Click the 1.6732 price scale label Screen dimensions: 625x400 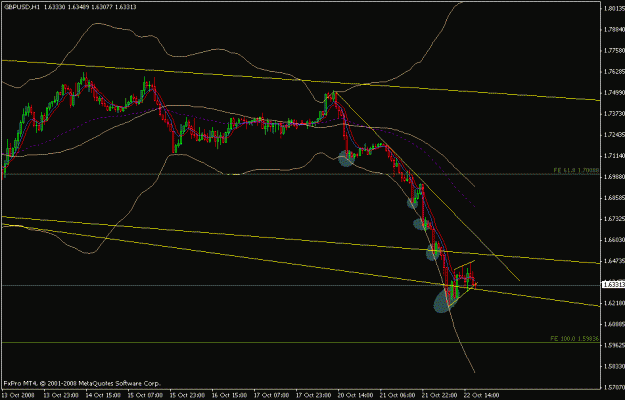pos(614,219)
